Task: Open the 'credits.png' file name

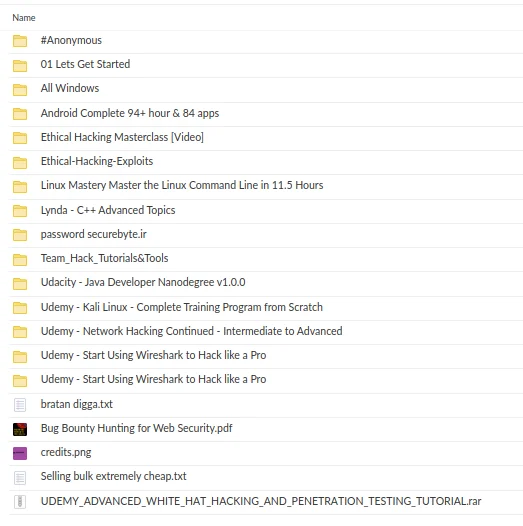Action: [x=66, y=453]
